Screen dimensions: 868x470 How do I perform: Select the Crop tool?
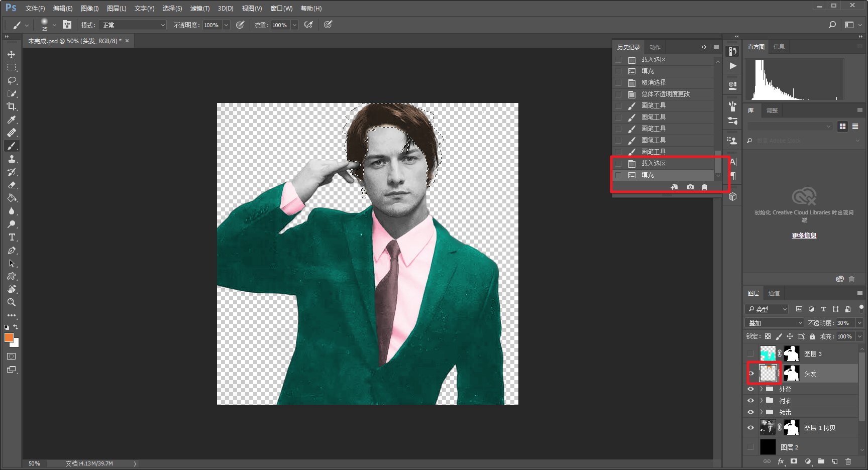[12, 106]
